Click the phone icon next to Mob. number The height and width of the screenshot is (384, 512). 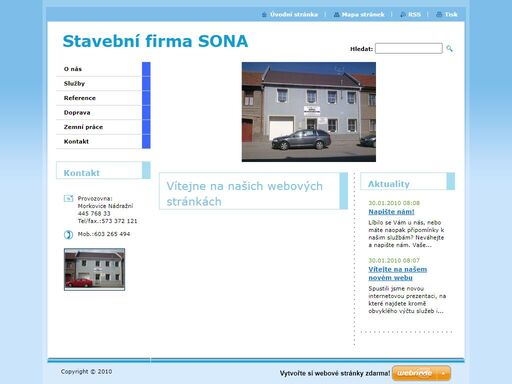(68, 235)
